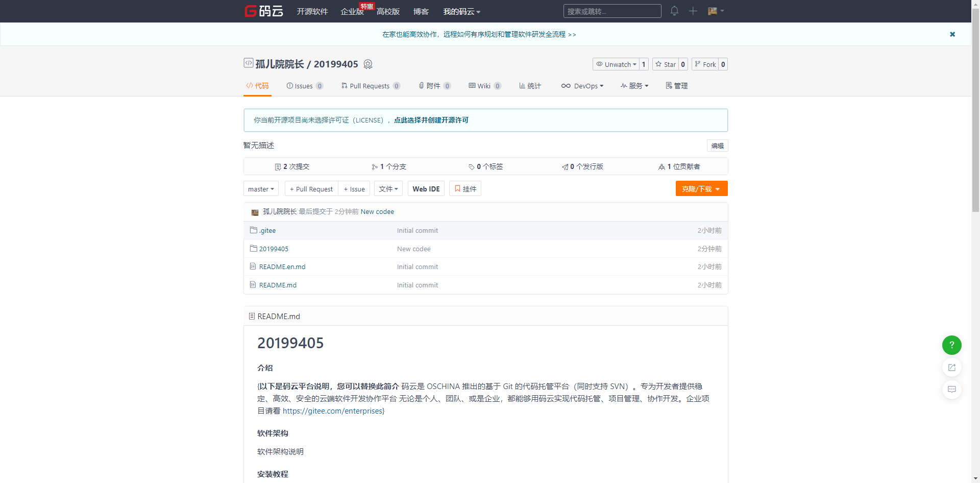Switch to the 代码 tab

[257, 86]
